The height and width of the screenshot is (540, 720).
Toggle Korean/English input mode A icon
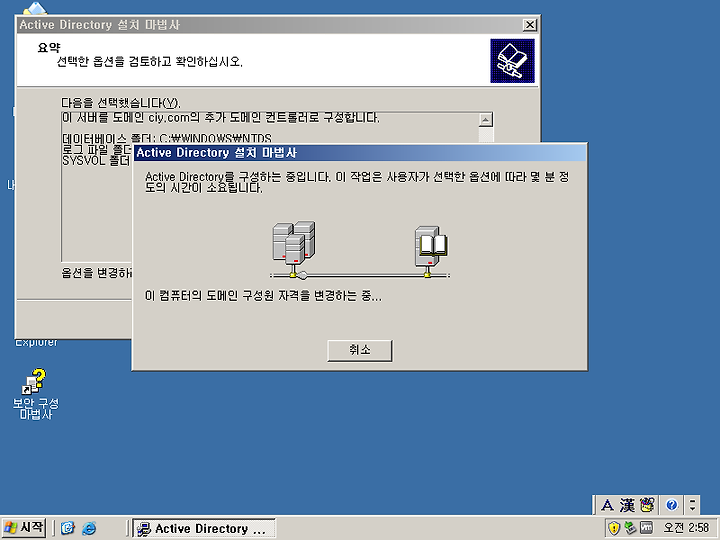point(607,505)
